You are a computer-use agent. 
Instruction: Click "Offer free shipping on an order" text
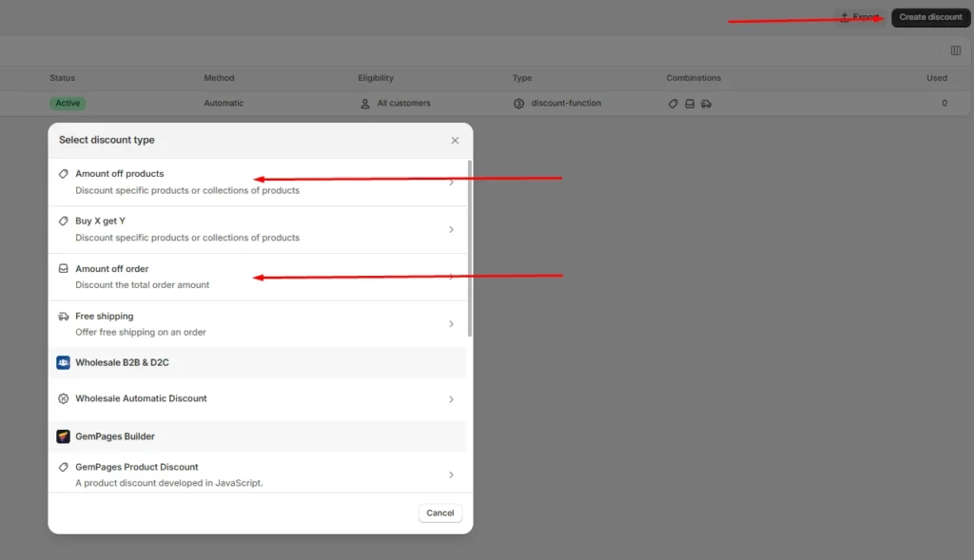click(x=141, y=332)
